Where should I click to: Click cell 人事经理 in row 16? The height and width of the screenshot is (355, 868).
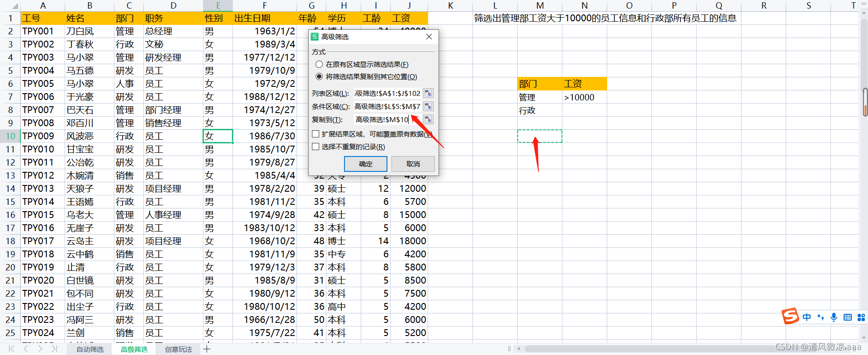pyautogui.click(x=174, y=215)
